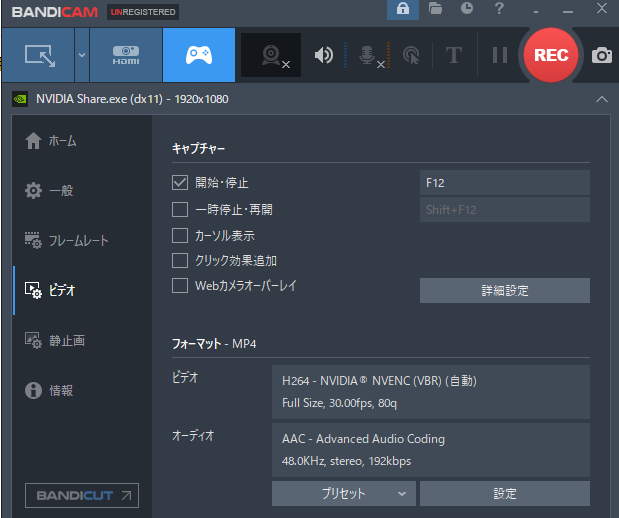Viewport: 619px width, 518px height.
Task: Click image settings icon beside 静止画
Action: [33, 340]
